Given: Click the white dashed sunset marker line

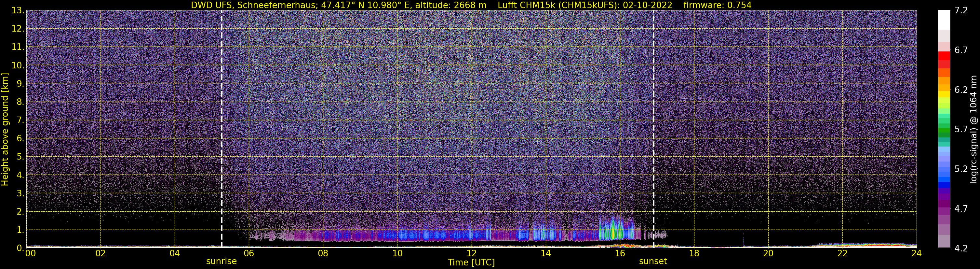Looking at the screenshot, I should tap(653, 129).
